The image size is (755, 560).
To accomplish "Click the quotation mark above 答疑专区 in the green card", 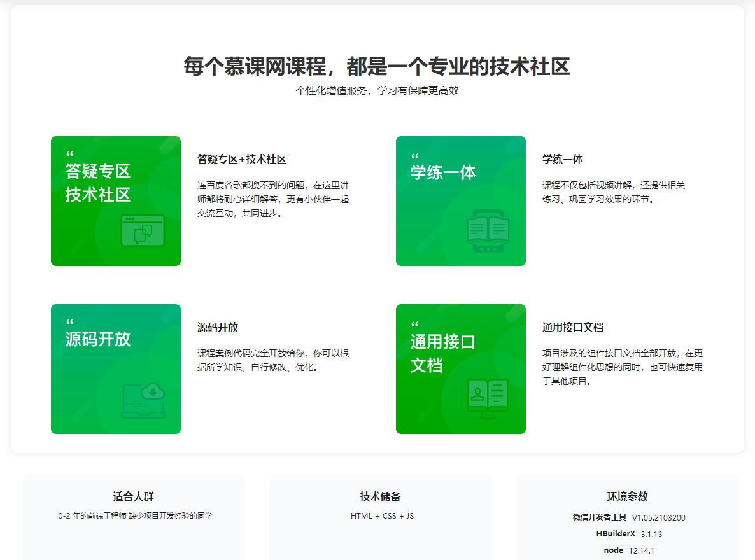I will 70,154.
